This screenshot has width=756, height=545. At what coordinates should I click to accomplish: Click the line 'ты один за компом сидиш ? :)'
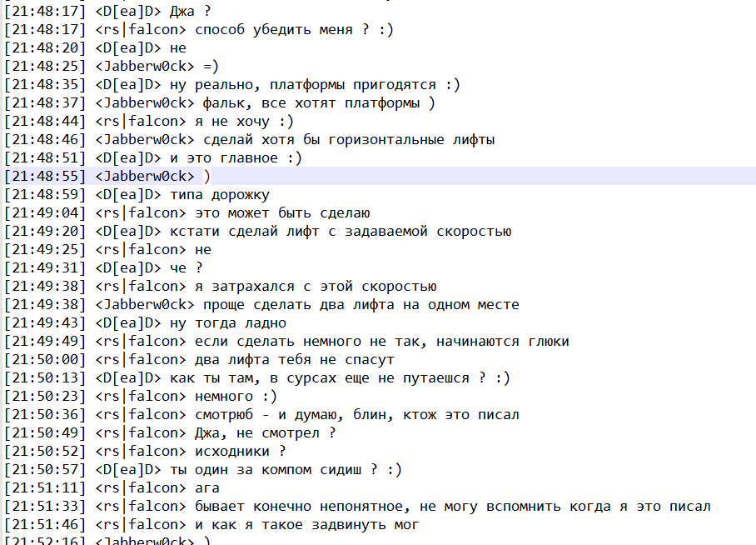click(x=286, y=470)
